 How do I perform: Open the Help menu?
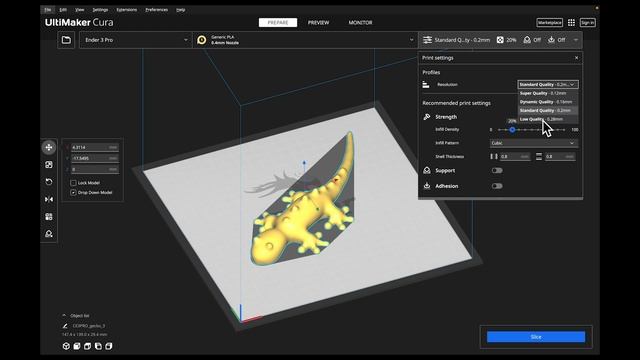coord(180,9)
